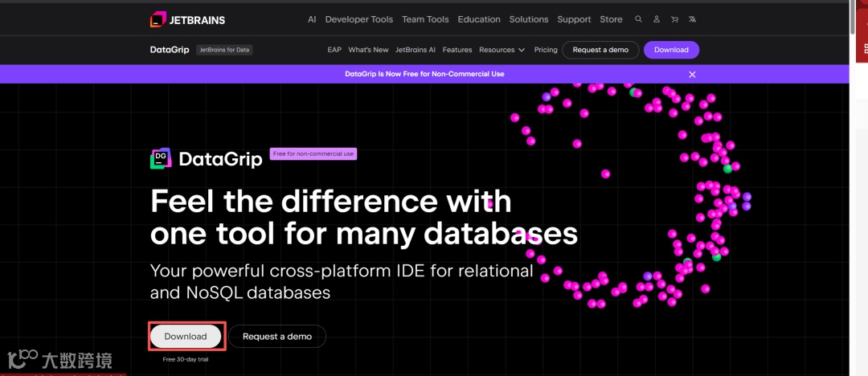
Task: Expand the Resources dropdown
Action: coord(502,50)
